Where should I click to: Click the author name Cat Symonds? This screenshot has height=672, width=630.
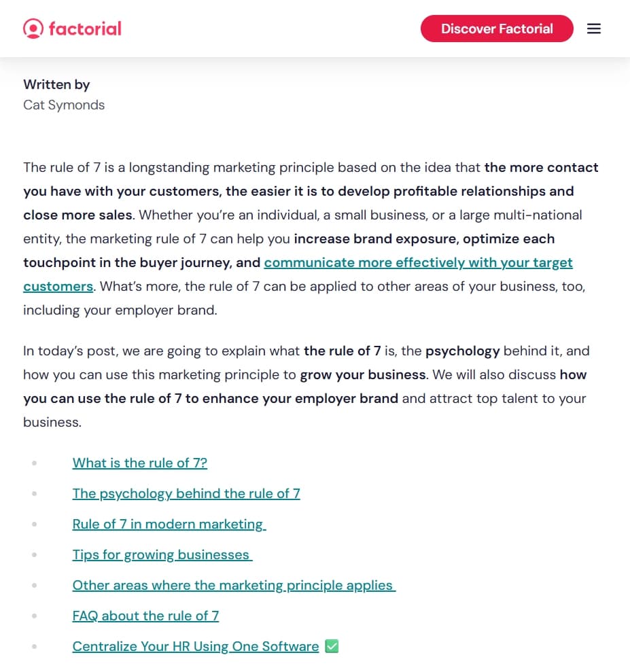tap(63, 105)
